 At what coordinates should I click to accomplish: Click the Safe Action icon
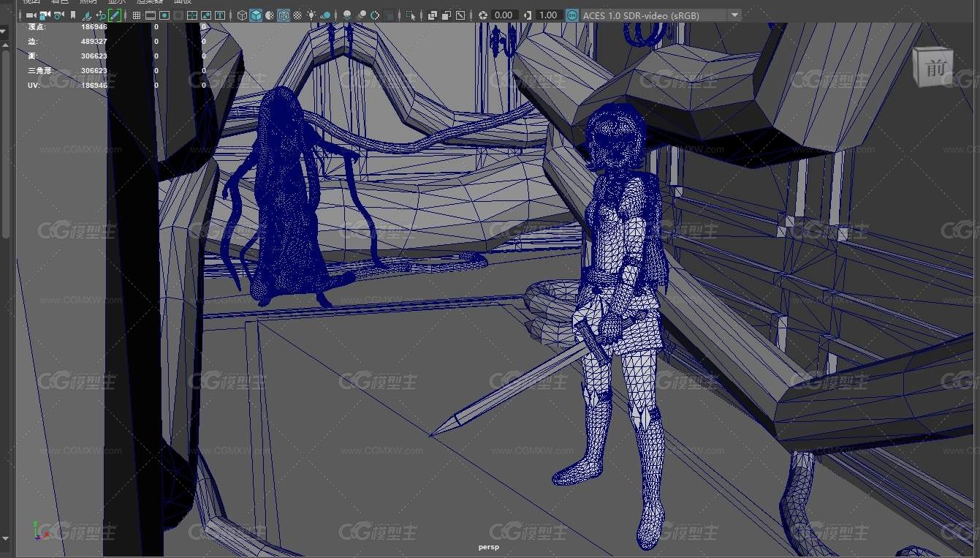206,15
